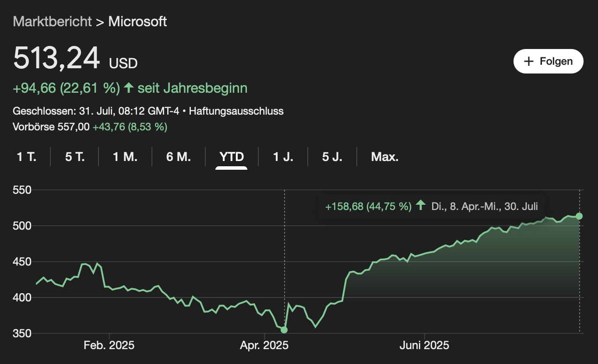This screenshot has width=598, height=364.
Task: Switch to the 1 M. range tab
Action: (125, 157)
